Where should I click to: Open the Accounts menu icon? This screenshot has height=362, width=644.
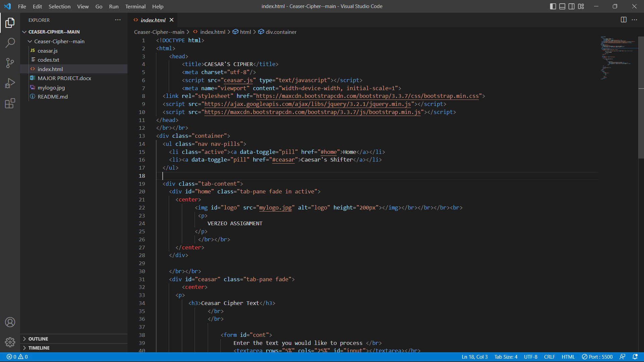[x=10, y=322]
